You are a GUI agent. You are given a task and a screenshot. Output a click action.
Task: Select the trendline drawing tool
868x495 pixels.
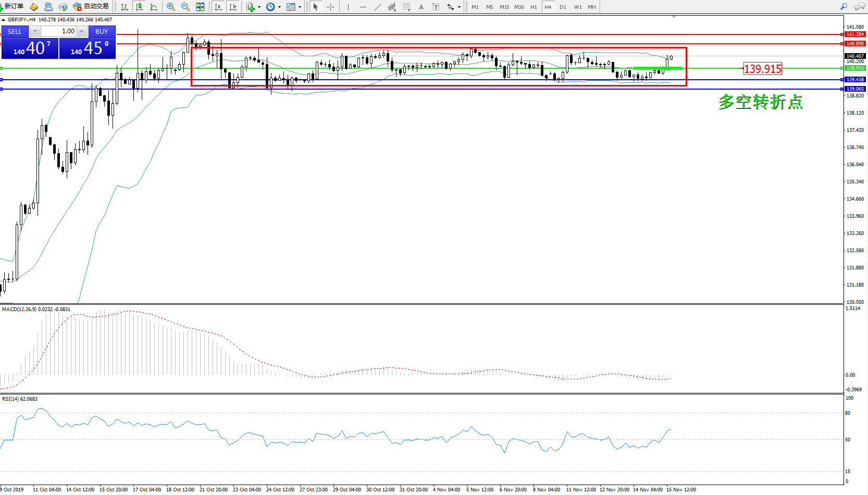click(x=377, y=7)
